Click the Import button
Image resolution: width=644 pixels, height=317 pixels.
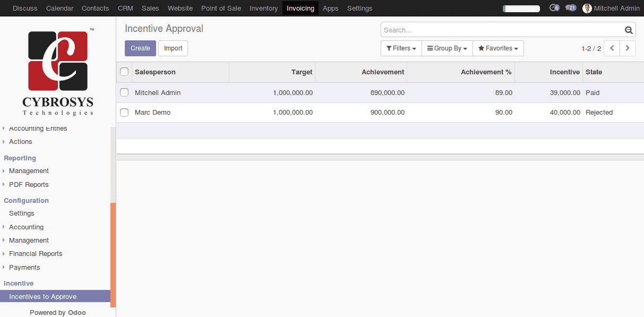pos(173,48)
